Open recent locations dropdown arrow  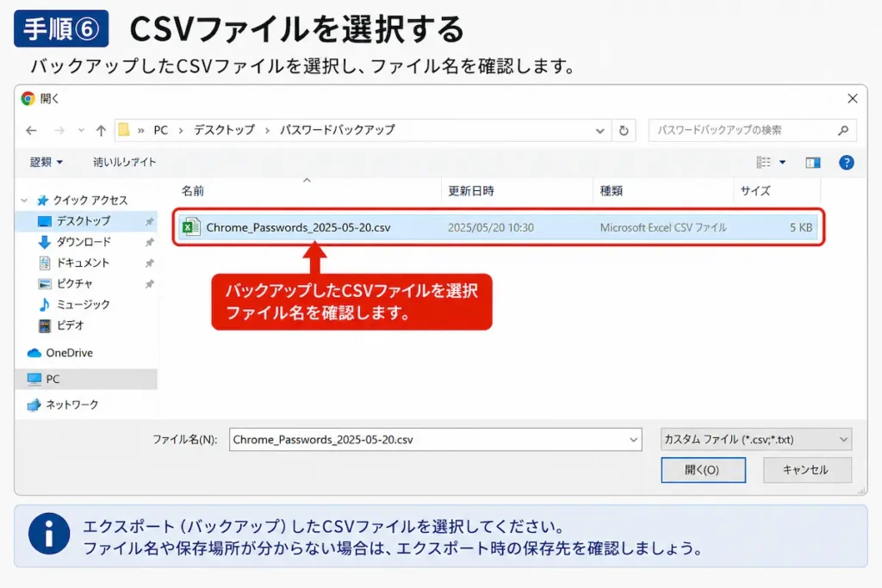coord(81,130)
